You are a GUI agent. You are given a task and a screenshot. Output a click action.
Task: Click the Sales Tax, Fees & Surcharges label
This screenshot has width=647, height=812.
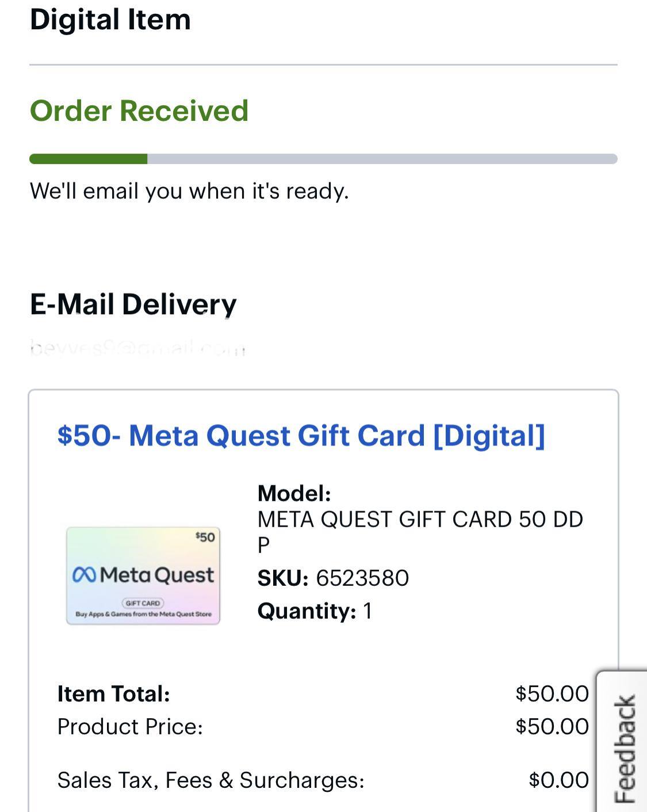pyautogui.click(x=210, y=780)
